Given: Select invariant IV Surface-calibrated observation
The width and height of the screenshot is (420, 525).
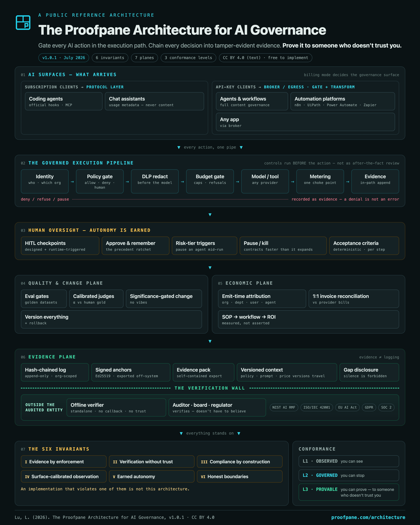Looking at the screenshot, I should coord(64,476).
